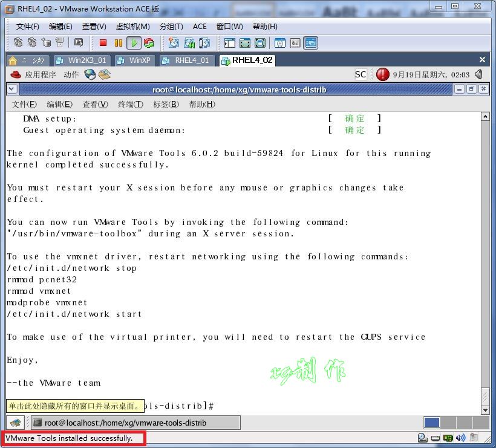Open the terminal window menu arrow button
This screenshot has width=496, height=448.
11,89
